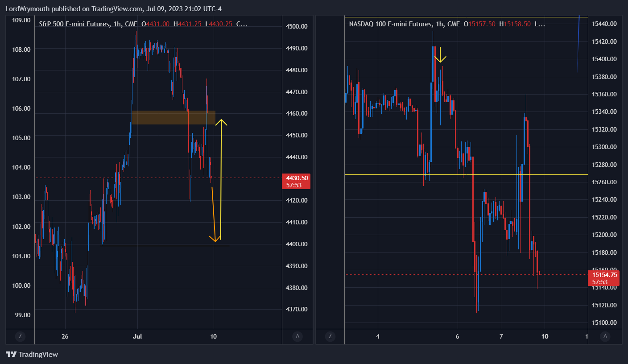Click the 10 date label on the S&P time axis
Viewport: 628px width, 364px height.
click(214, 336)
